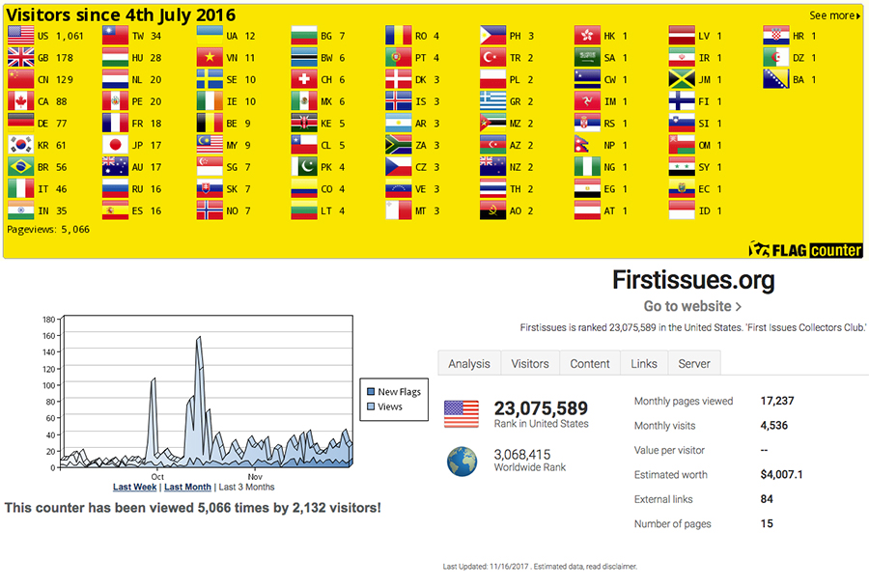
Task: Show the Last Week chart view
Action: (x=134, y=487)
